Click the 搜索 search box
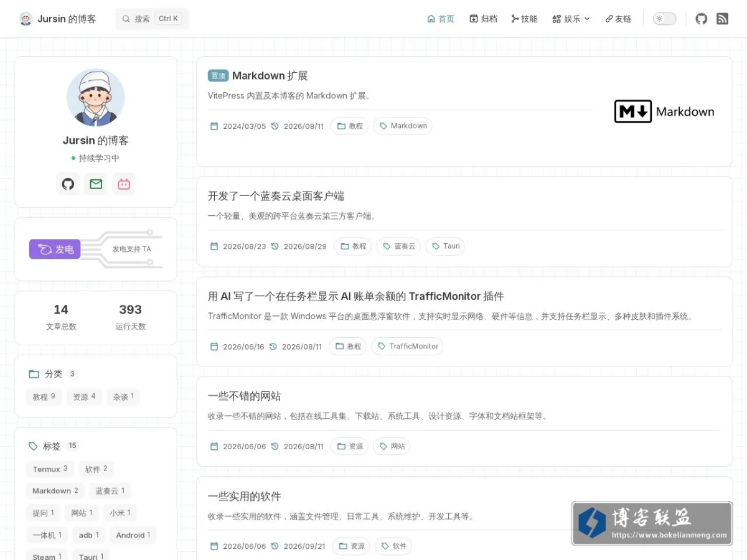Viewport: 747px width, 560px height. [152, 19]
